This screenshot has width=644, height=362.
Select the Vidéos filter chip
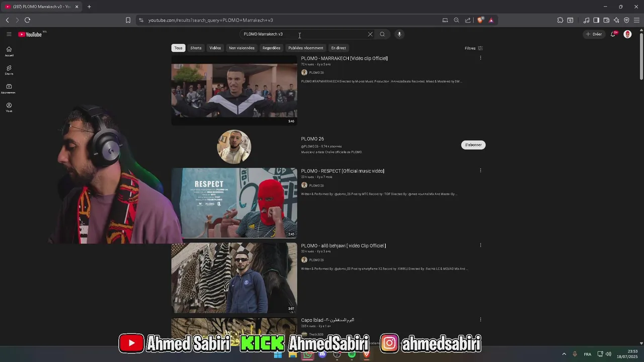215,48
